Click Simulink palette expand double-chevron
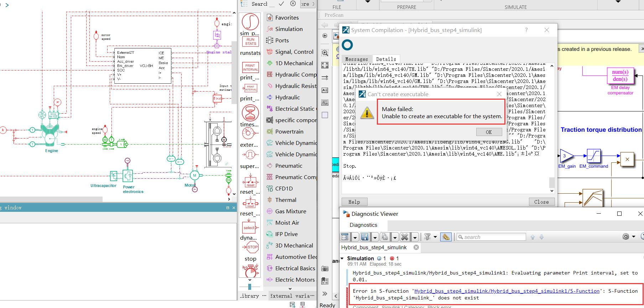The width and height of the screenshot is (644, 308). [325, 293]
